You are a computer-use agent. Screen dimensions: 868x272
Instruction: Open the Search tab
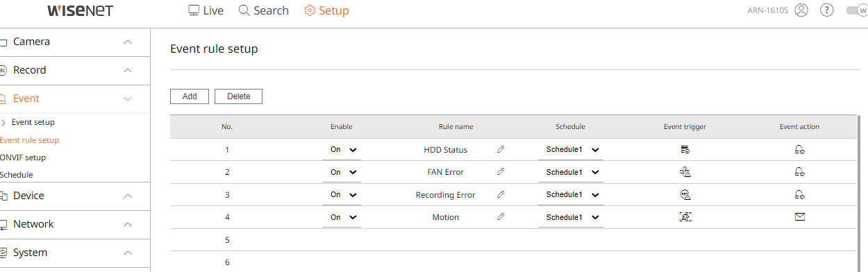click(263, 10)
